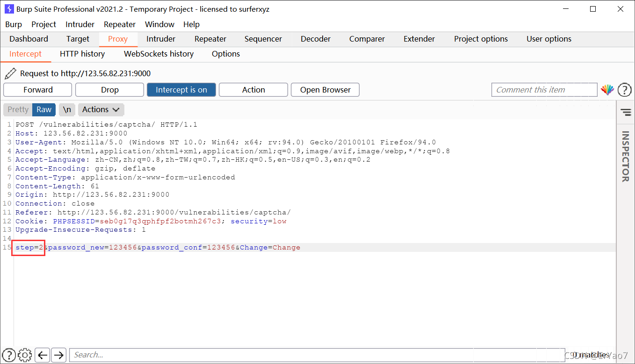Click the Accept-Language header line
Image resolution: width=635 pixels, height=364 pixels.
[193, 160]
